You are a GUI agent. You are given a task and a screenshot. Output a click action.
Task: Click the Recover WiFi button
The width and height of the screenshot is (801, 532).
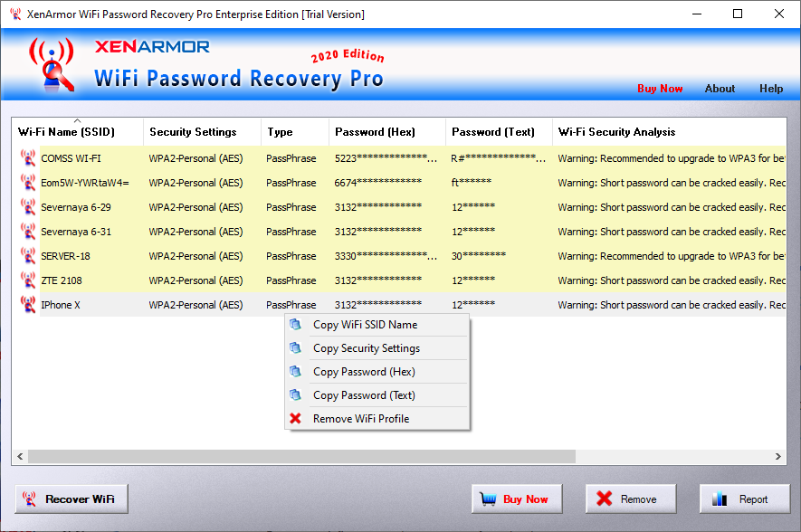pos(72,499)
